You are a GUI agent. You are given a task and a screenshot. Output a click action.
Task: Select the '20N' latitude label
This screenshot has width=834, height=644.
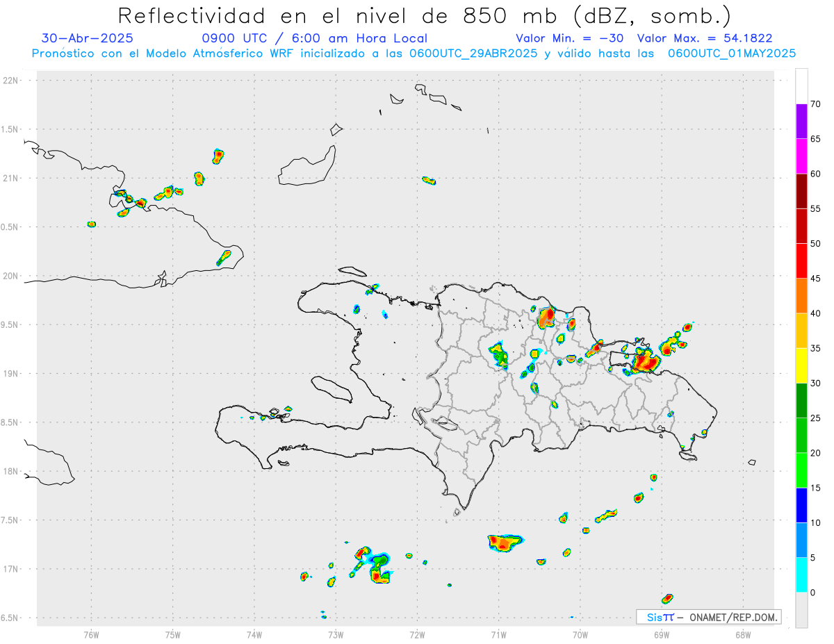[12, 276]
